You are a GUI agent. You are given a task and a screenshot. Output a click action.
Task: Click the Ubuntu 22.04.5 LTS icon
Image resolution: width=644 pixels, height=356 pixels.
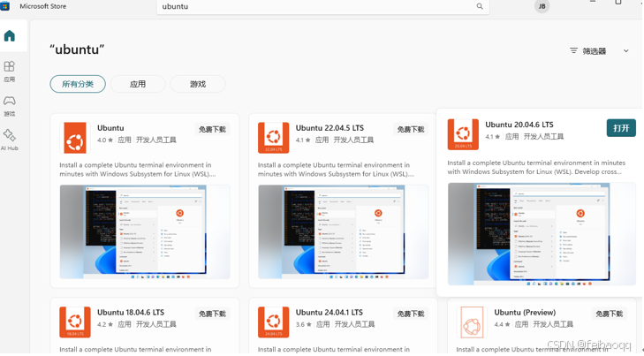pyautogui.click(x=273, y=138)
